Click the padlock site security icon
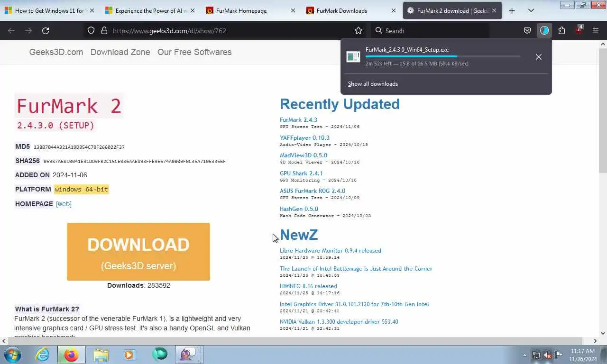The image size is (607, 364). 104,30
